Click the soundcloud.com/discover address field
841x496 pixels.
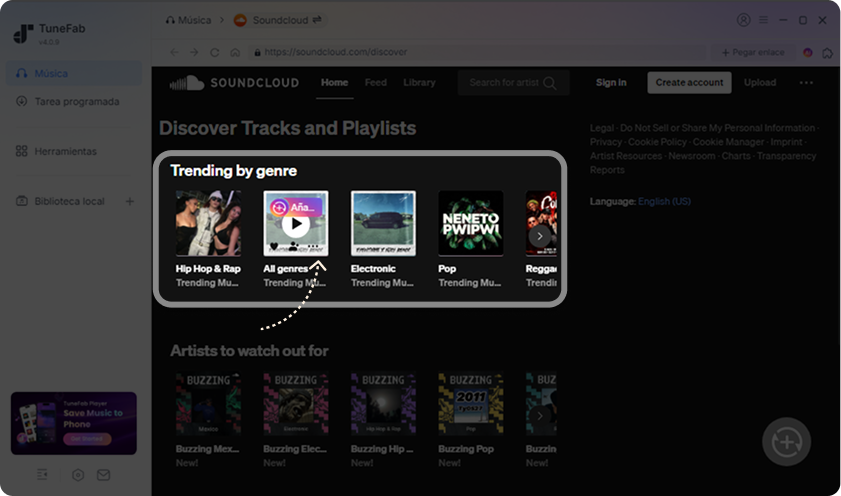pyautogui.click(x=477, y=52)
